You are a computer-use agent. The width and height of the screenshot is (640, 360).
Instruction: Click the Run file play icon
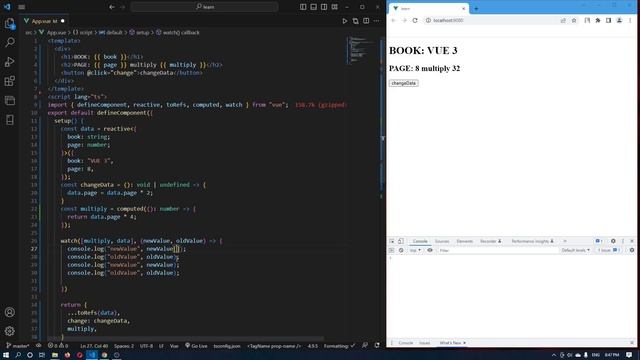344,21
